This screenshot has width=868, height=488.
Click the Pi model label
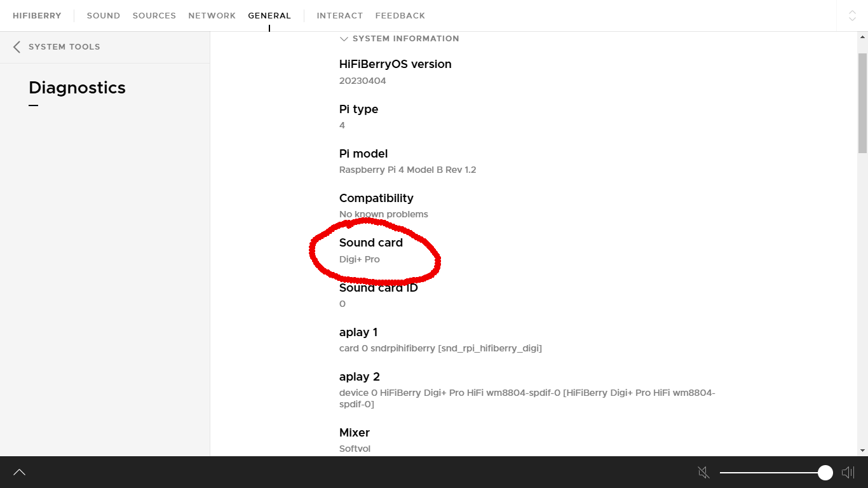tap(363, 154)
